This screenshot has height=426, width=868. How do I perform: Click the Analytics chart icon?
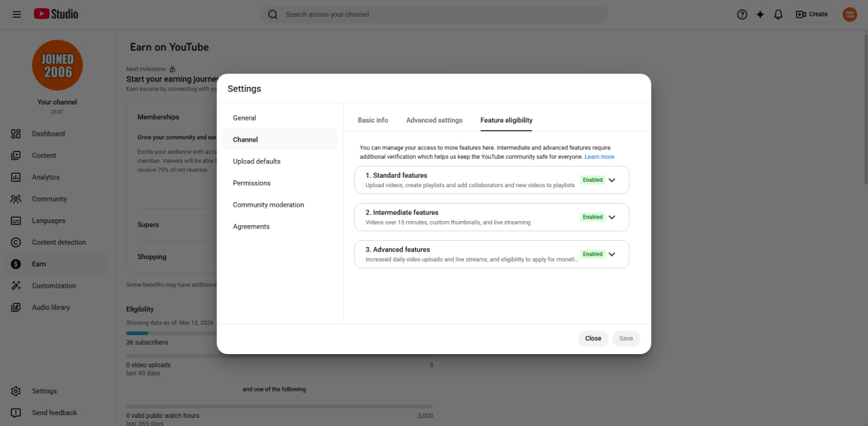(16, 177)
